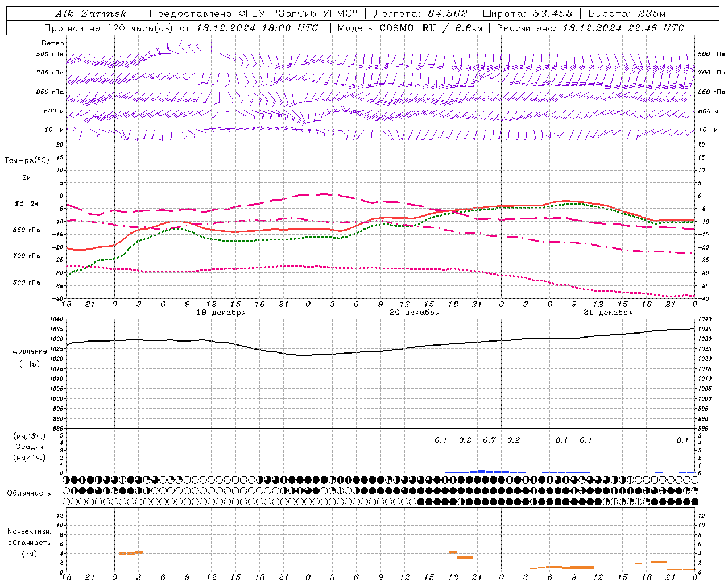Image resolution: width=728 pixels, height=582 pixels.
Task: Click the Td 2м legend entry
Action: pyautogui.click(x=26, y=203)
